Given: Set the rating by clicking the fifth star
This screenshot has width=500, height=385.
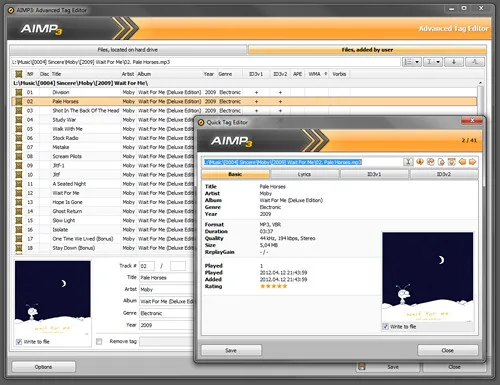Looking at the screenshot, I should point(284,286).
